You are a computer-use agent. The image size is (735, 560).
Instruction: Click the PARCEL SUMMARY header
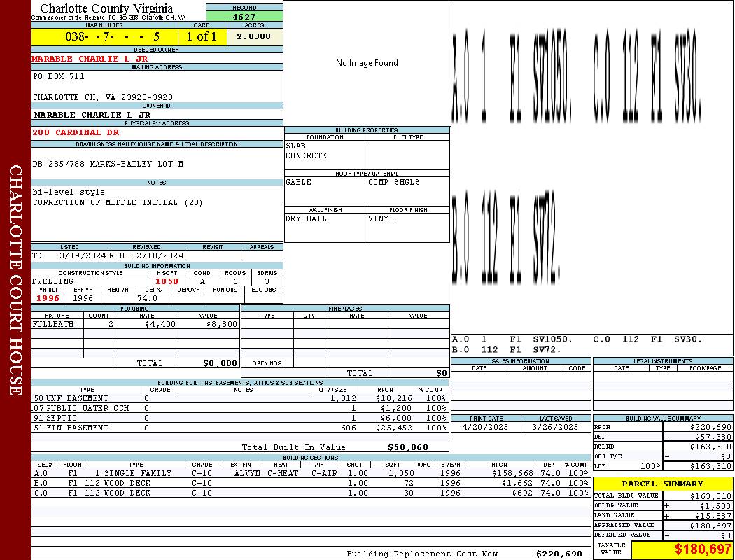pyautogui.click(x=663, y=484)
